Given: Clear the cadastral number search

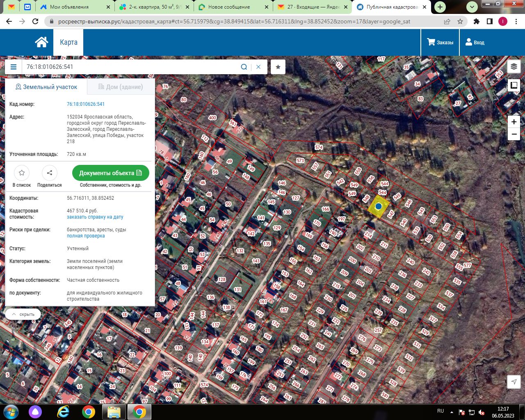Looking at the screenshot, I should point(258,67).
